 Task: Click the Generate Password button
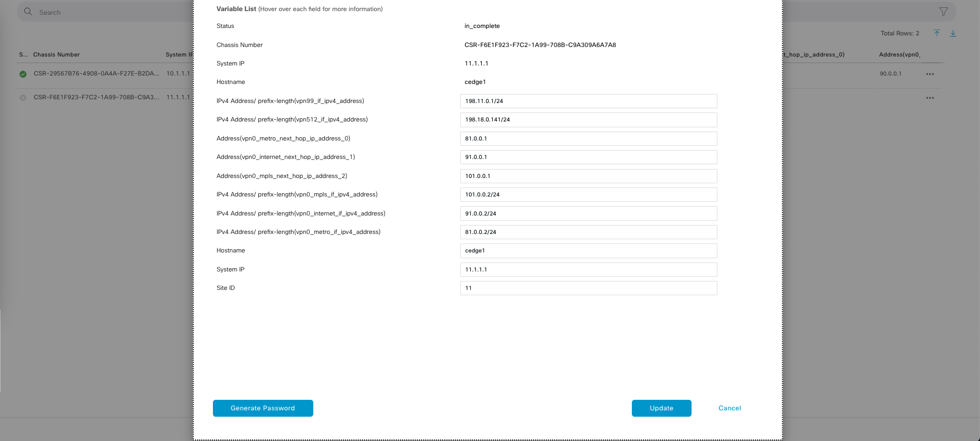tap(263, 408)
